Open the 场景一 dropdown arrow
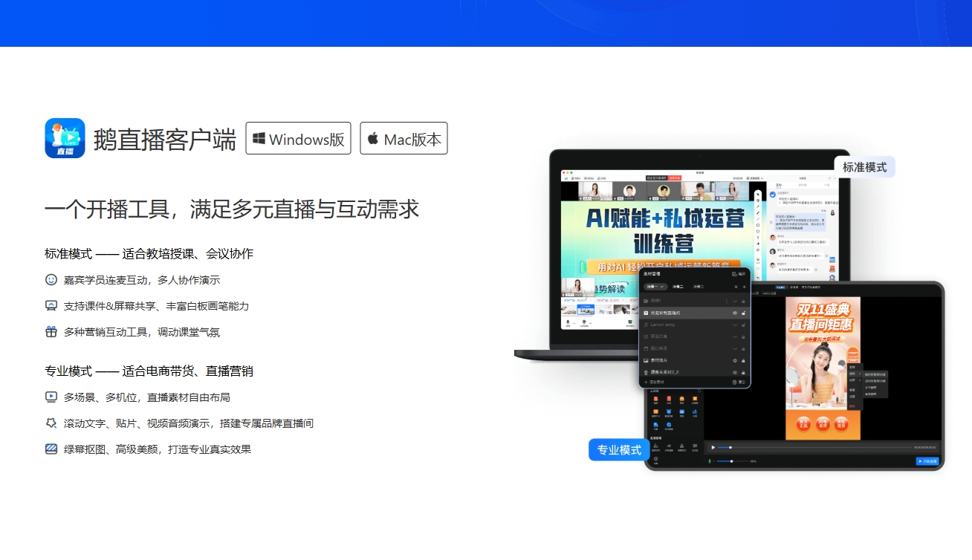972x560 pixels. click(x=661, y=287)
